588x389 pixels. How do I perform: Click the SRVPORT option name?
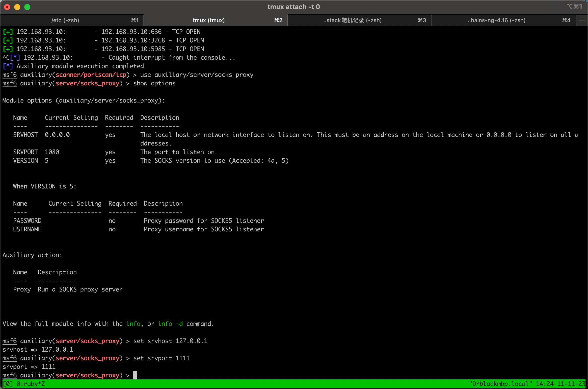coord(25,152)
